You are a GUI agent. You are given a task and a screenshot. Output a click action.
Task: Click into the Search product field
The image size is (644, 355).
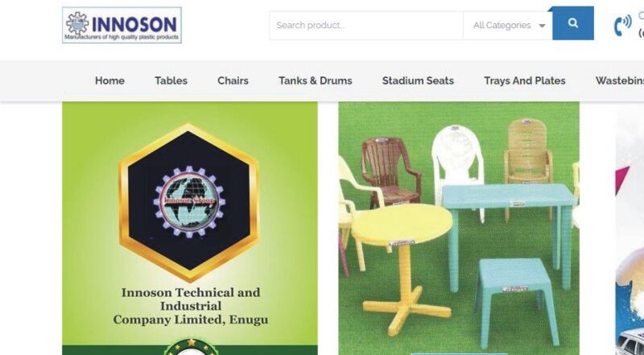(366, 26)
